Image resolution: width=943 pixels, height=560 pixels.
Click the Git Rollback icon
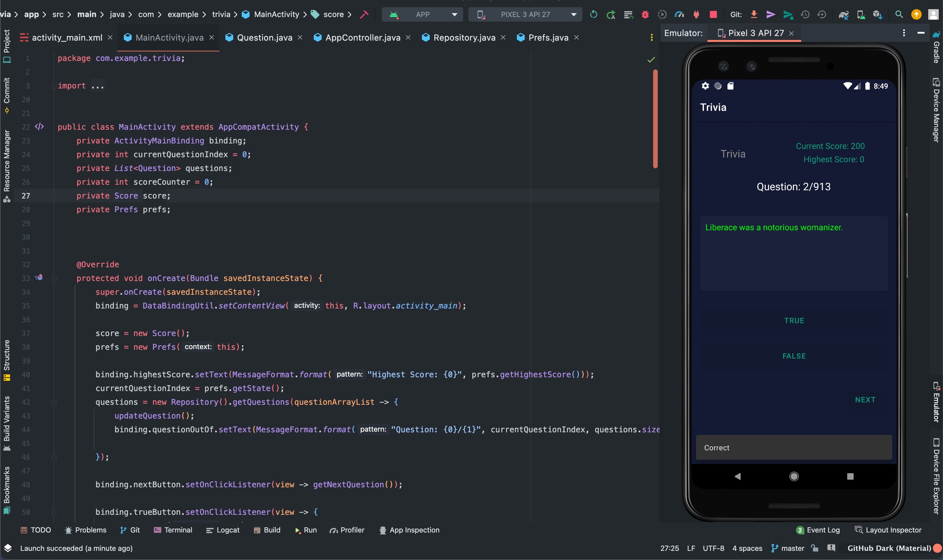point(822,14)
